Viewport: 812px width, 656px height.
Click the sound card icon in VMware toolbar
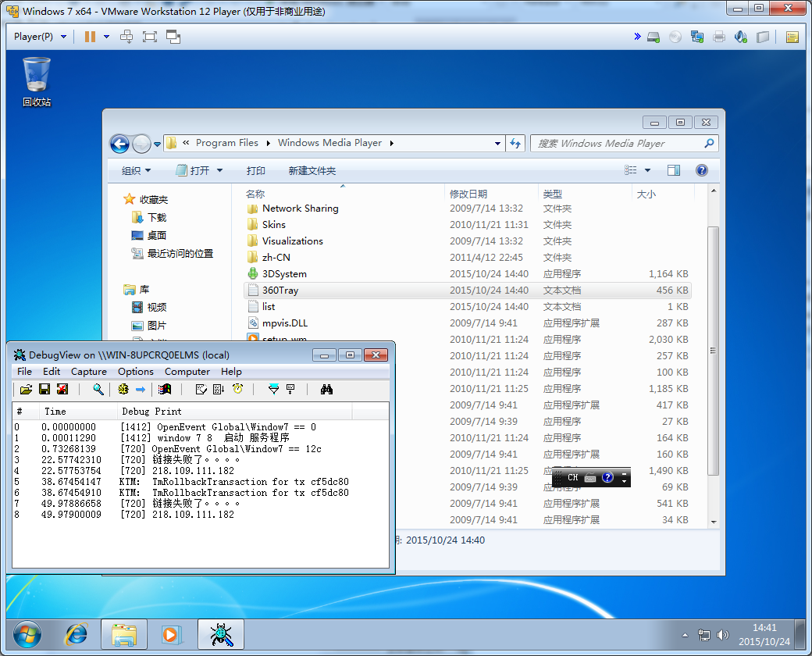pos(740,37)
